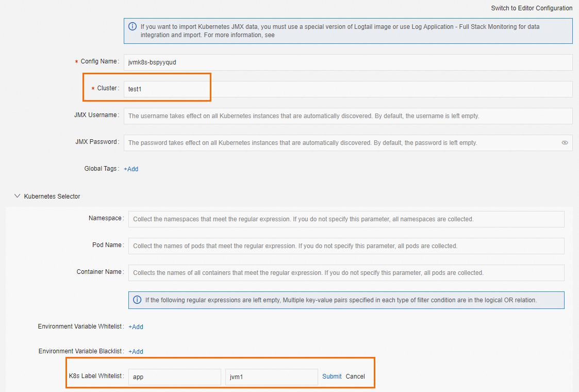Cancel the K8s Label Whitelist entry
Screen dimensions: 579x392
[x=355, y=377]
